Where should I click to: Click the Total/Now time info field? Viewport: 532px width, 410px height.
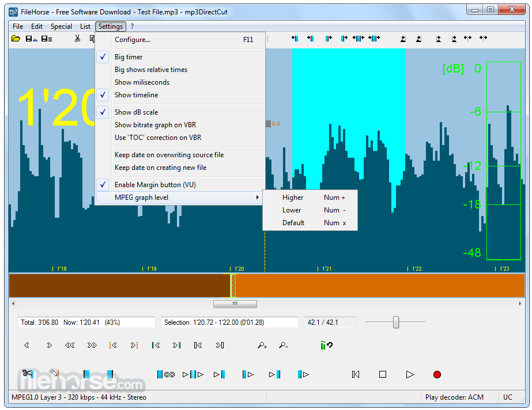click(x=86, y=322)
